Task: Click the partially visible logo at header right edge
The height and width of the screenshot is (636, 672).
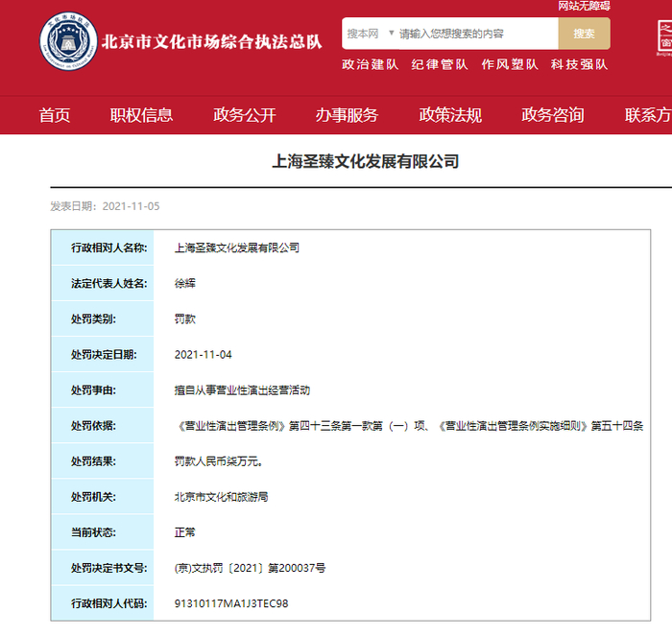Action: (664, 37)
